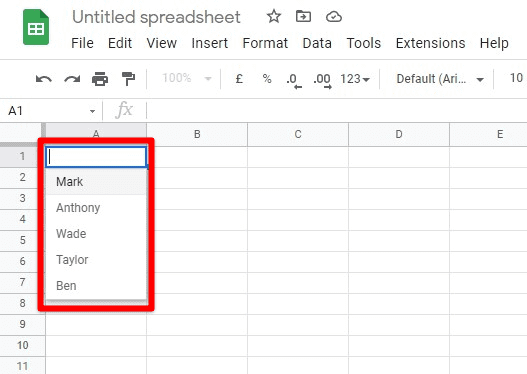The width and height of the screenshot is (527, 374).
Task: Select row 10 header
Action: [x=22, y=345]
